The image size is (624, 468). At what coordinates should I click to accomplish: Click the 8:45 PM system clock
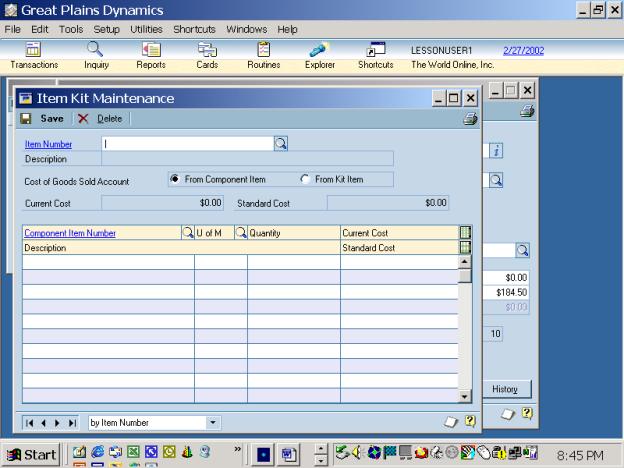[580, 455]
